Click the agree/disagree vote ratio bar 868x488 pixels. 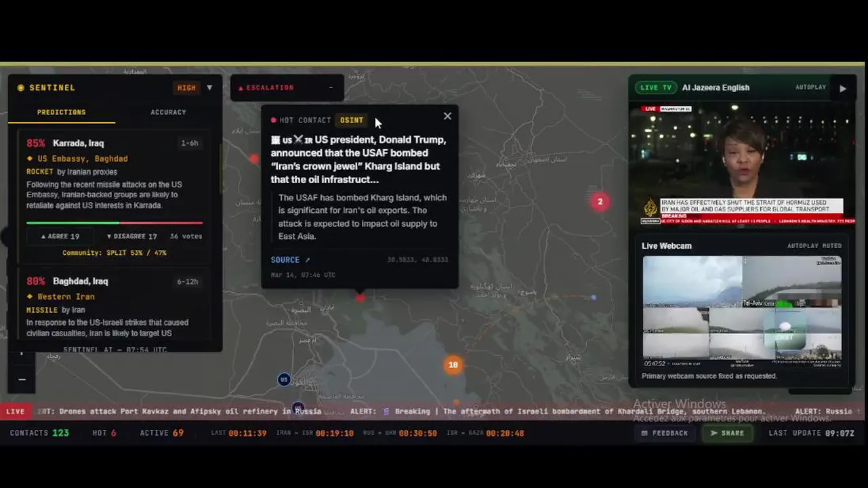(115, 222)
